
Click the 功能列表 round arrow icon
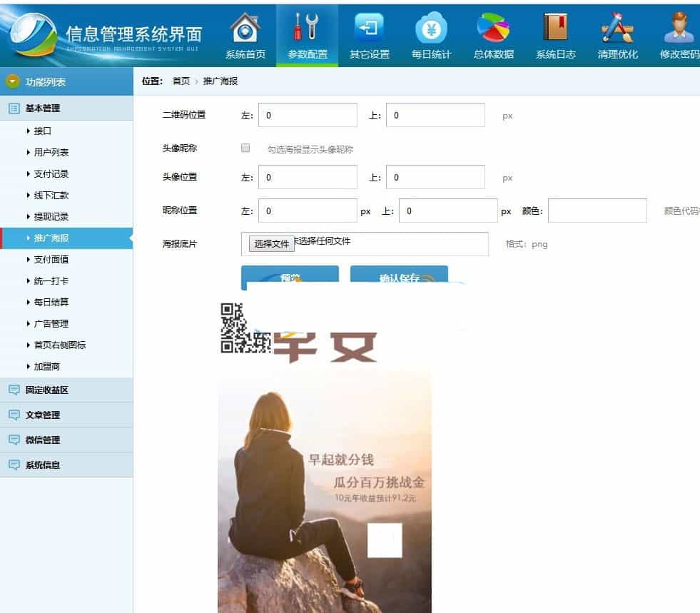(x=13, y=81)
